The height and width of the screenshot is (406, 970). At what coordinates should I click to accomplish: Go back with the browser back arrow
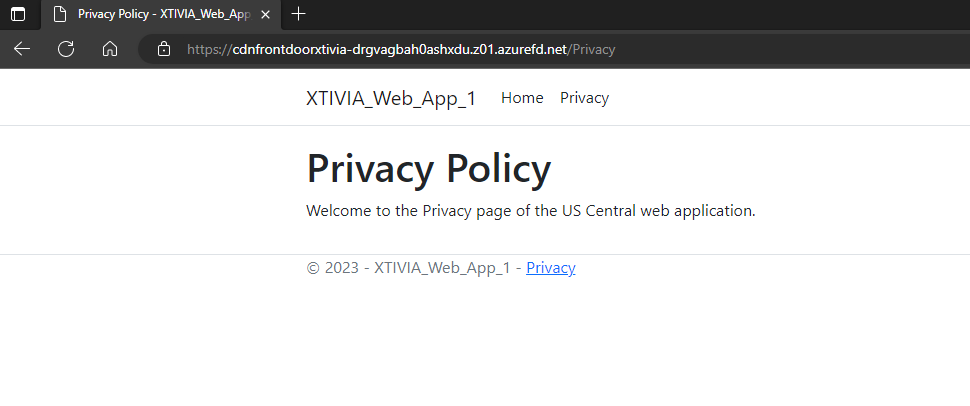pyautogui.click(x=22, y=49)
